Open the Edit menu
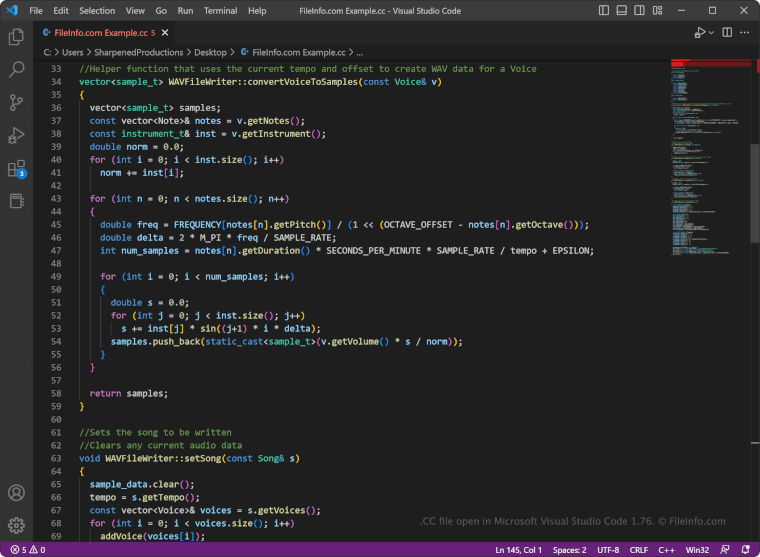 [x=61, y=11]
